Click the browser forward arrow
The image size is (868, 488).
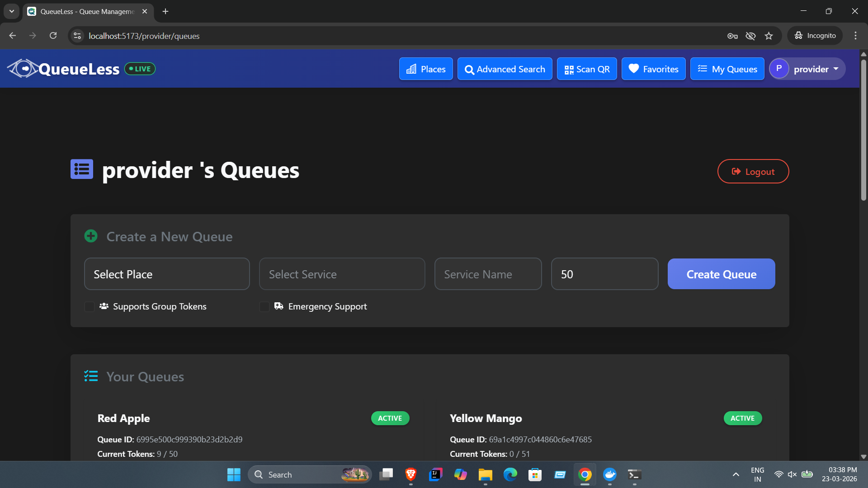[x=33, y=36]
